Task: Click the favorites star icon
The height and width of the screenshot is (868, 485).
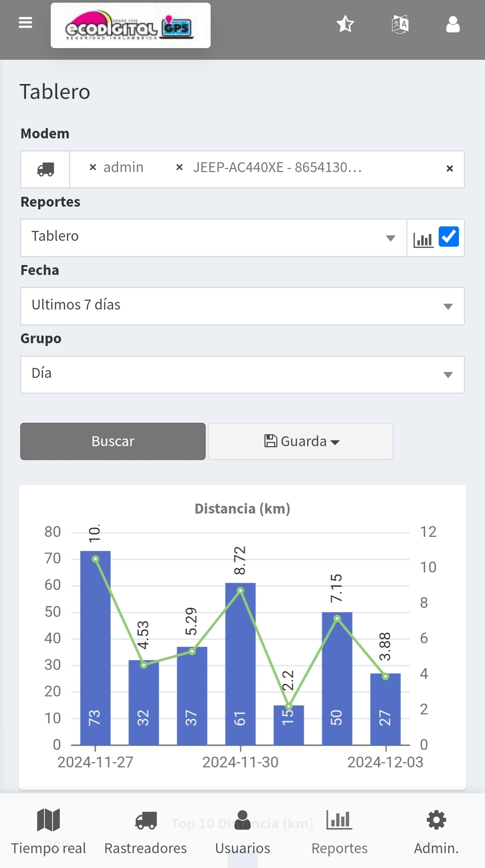Action: tap(345, 24)
